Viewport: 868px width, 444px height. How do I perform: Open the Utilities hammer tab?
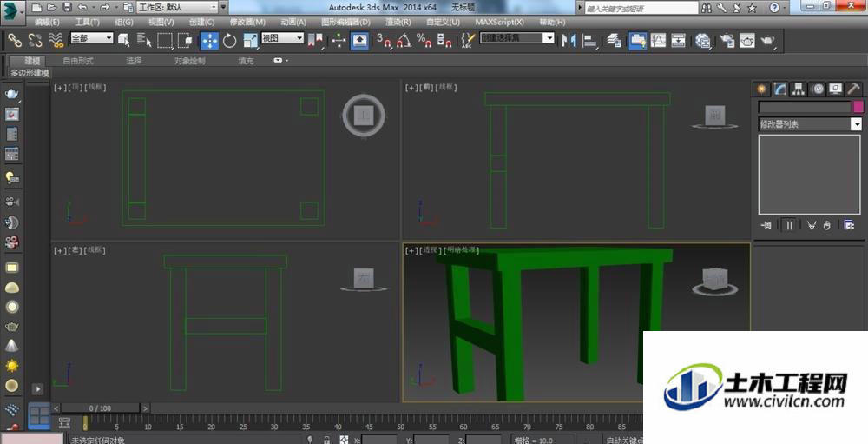[853, 89]
